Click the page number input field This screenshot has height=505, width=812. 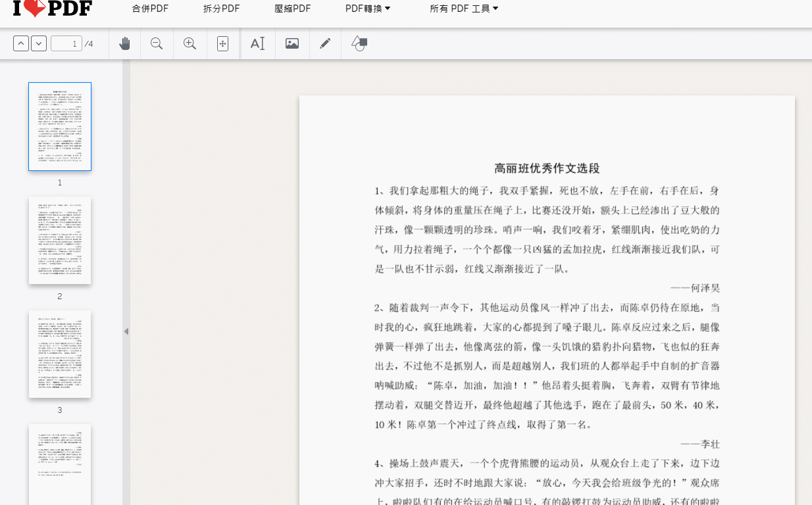[x=66, y=43]
